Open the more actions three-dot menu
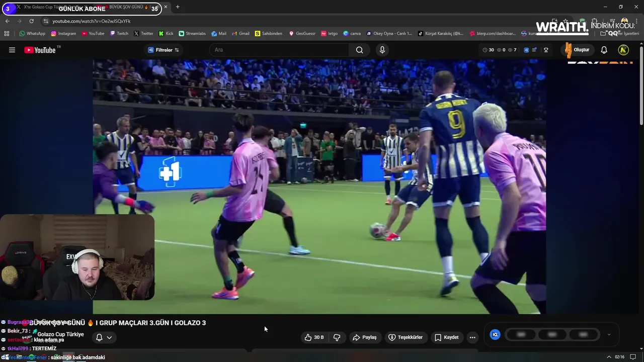Viewport: 644px width, 362px height. tap(472, 337)
